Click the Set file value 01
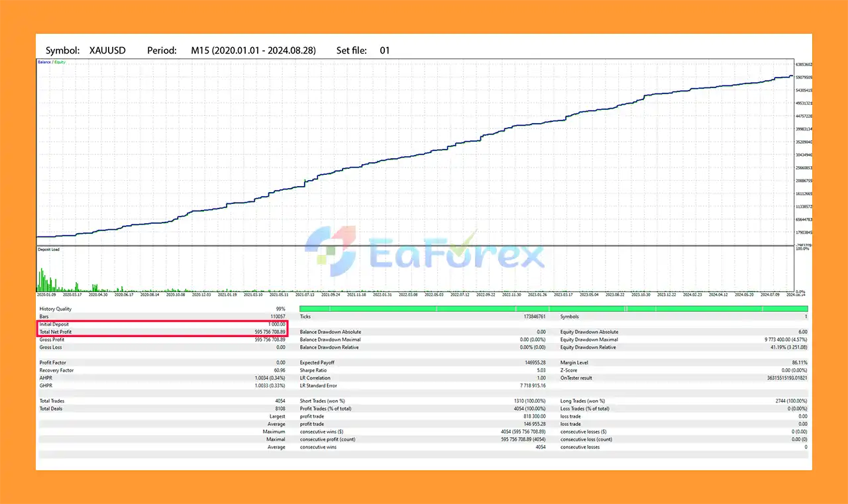This screenshot has width=848, height=504. click(385, 50)
